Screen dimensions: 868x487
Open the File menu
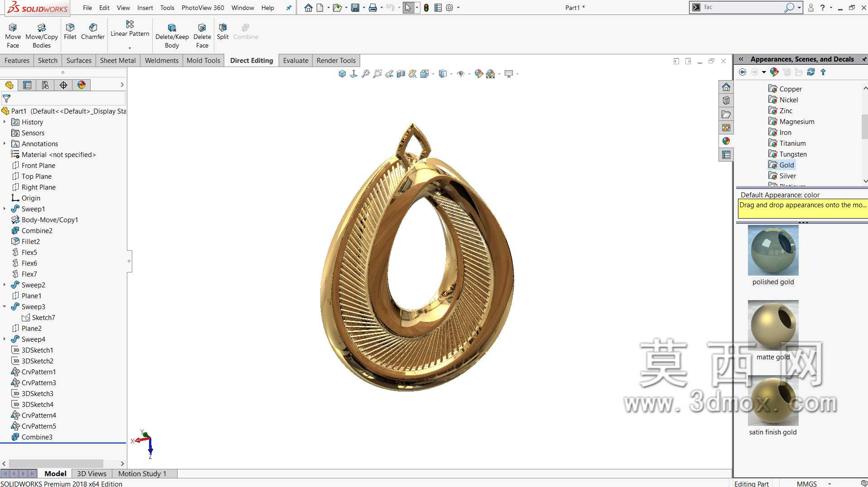click(87, 8)
